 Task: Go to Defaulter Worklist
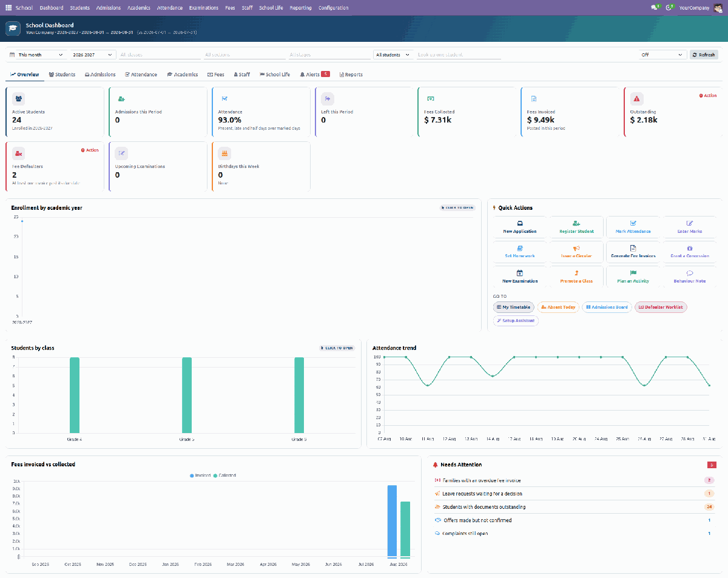(661, 307)
